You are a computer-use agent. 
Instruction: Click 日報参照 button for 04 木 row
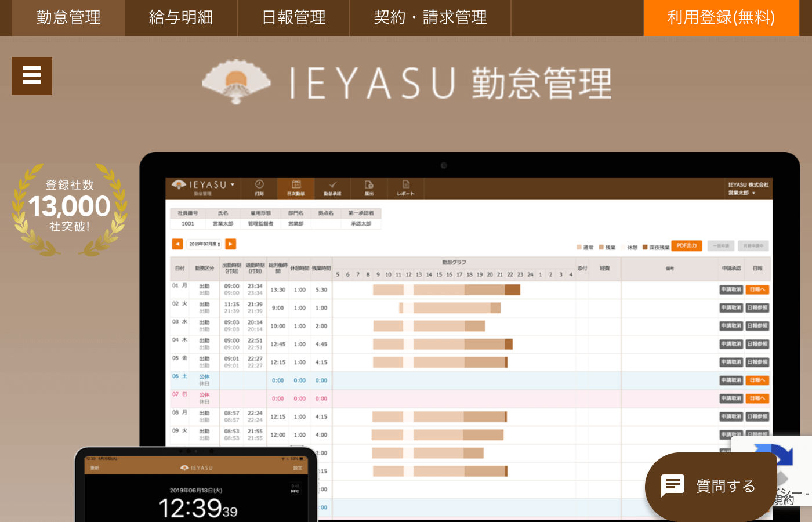tap(757, 344)
